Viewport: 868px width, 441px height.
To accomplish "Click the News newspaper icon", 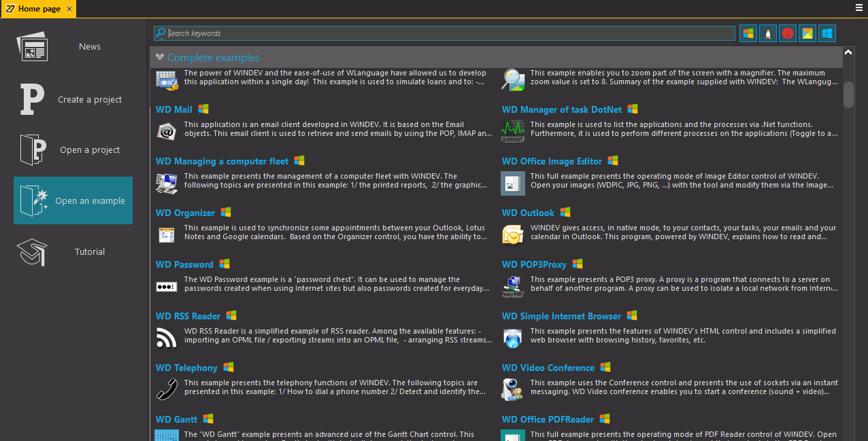I will coord(32,47).
